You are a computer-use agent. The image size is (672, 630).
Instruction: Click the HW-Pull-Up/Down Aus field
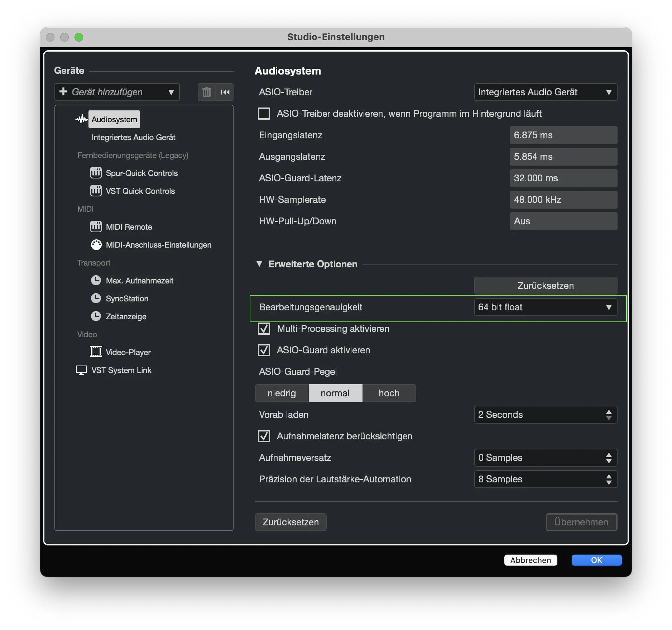click(x=563, y=221)
